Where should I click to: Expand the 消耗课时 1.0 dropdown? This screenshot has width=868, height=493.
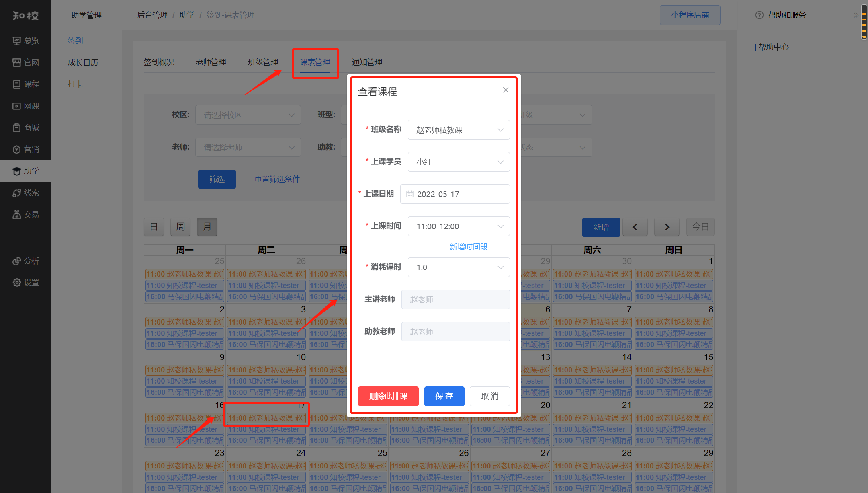pyautogui.click(x=459, y=267)
